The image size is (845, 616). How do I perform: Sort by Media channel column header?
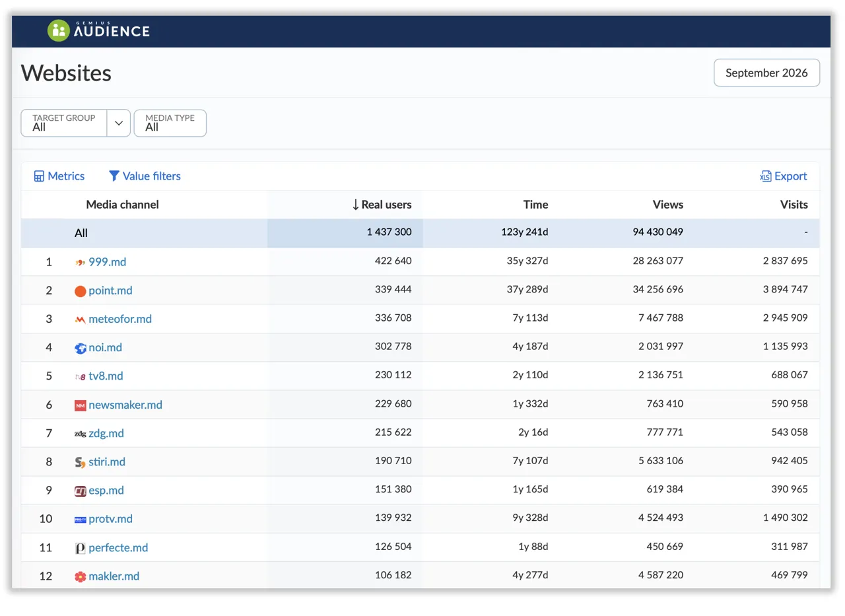pos(122,205)
